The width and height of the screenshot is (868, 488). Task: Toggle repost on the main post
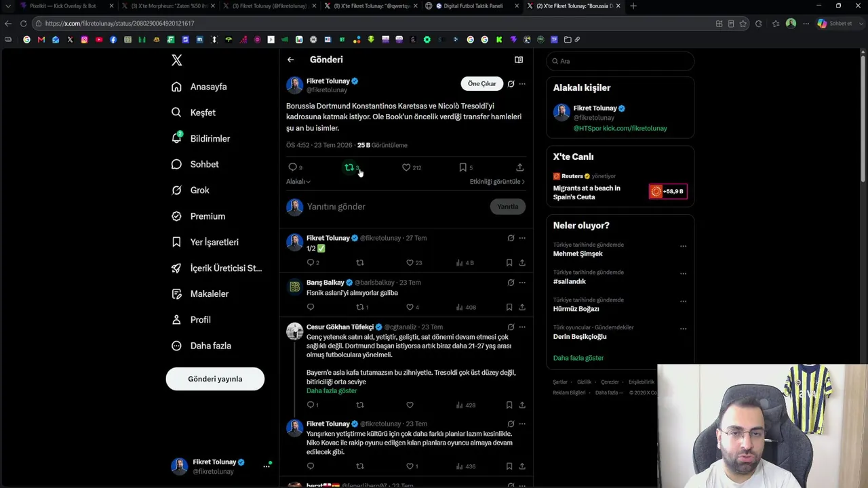click(349, 167)
